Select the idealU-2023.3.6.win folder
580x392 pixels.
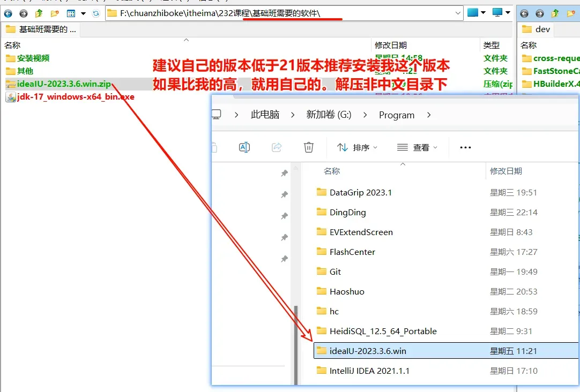click(x=446, y=351)
